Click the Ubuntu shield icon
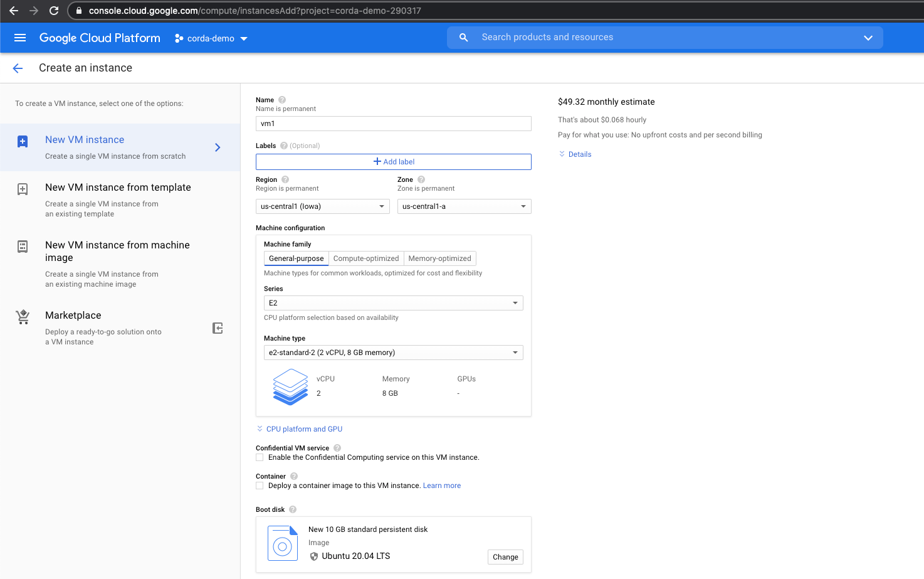Image resolution: width=924 pixels, height=579 pixels. pos(314,556)
